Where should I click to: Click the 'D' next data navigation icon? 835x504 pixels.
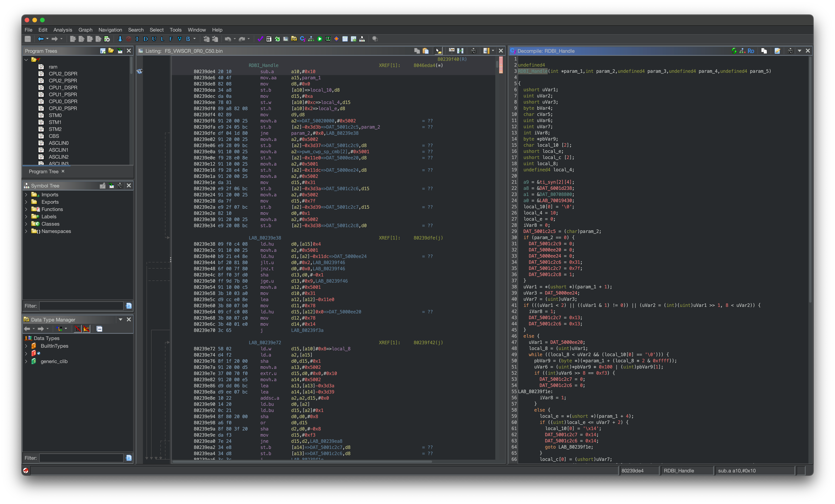pyautogui.click(x=145, y=39)
